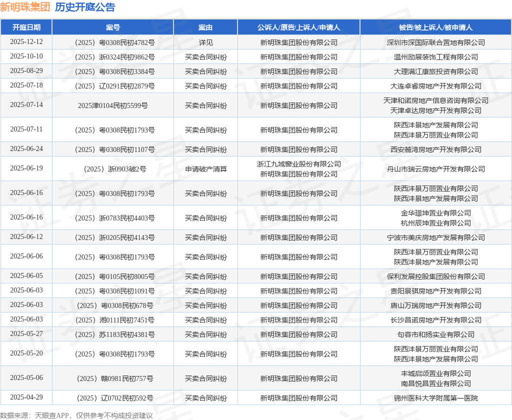Click defendant 大连卓睿房地产开发有限公司

[x=435, y=86]
